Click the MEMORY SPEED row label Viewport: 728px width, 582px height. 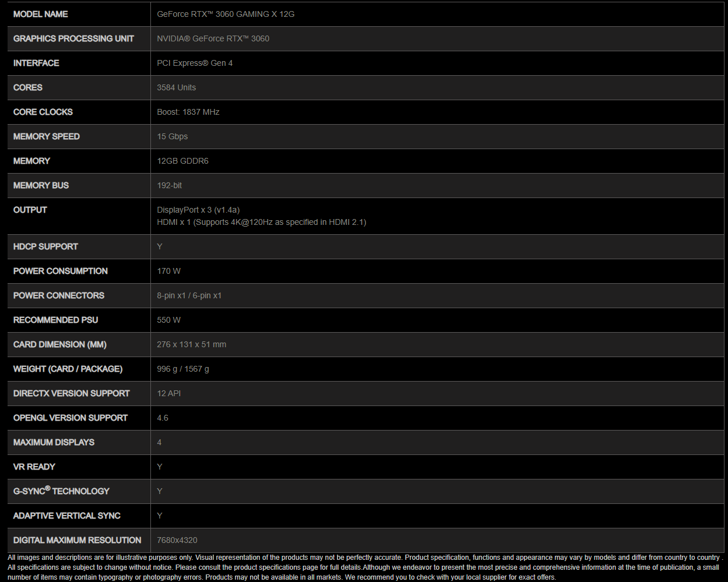47,136
